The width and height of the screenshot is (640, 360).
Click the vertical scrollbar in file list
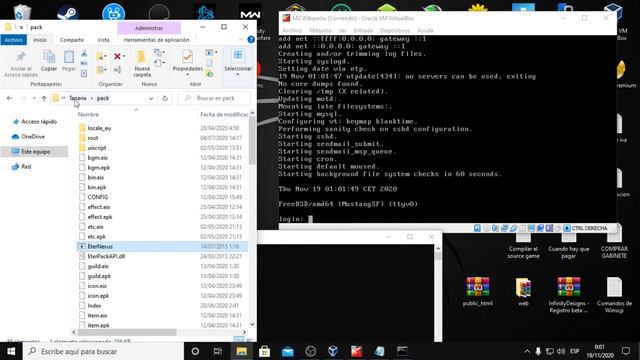click(252, 140)
